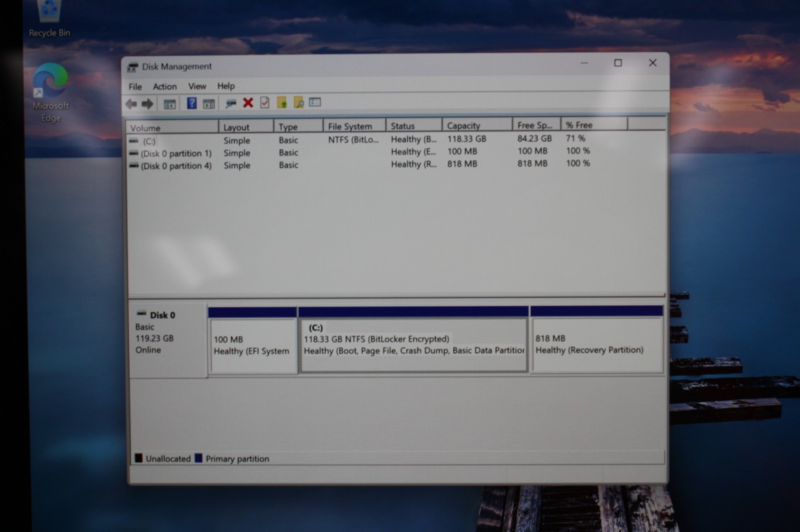800x532 pixels.
Task: Click the yellow folder up-arrow icon
Action: (282, 102)
